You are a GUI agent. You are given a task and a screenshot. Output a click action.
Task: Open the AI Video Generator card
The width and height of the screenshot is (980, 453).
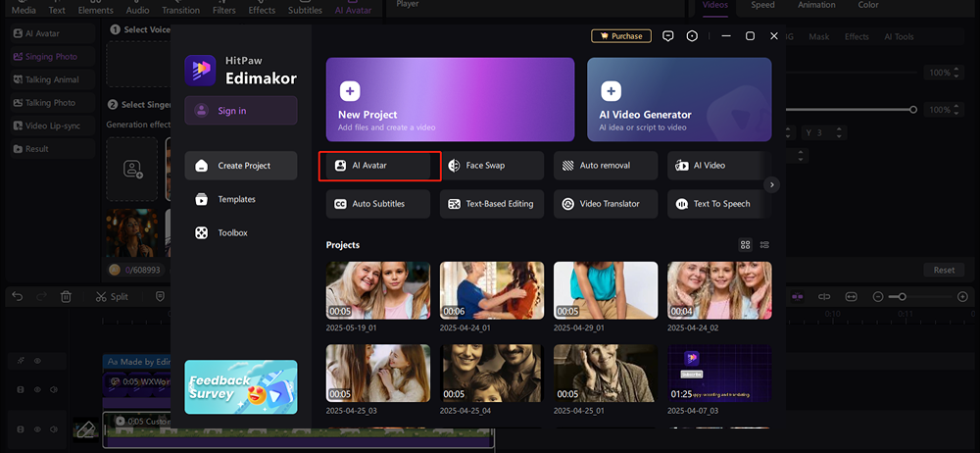pyautogui.click(x=679, y=99)
